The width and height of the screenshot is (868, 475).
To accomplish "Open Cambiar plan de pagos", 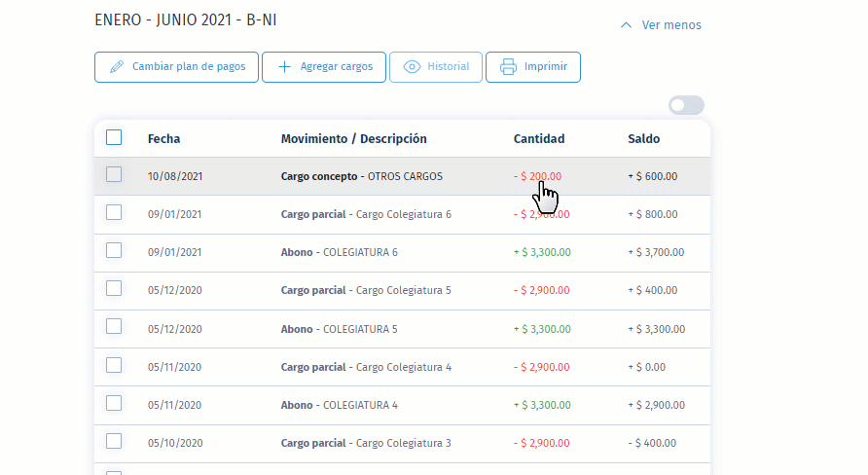I will coord(176,67).
